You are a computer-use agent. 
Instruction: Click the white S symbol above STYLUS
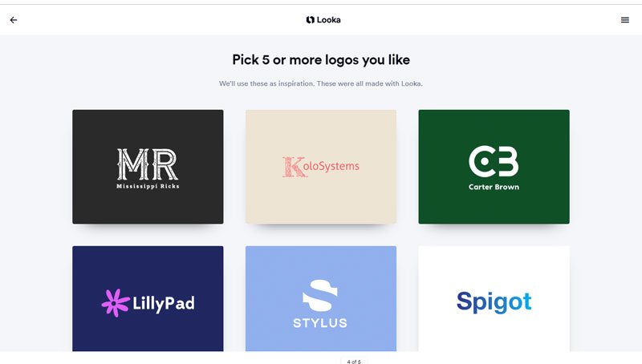320,295
